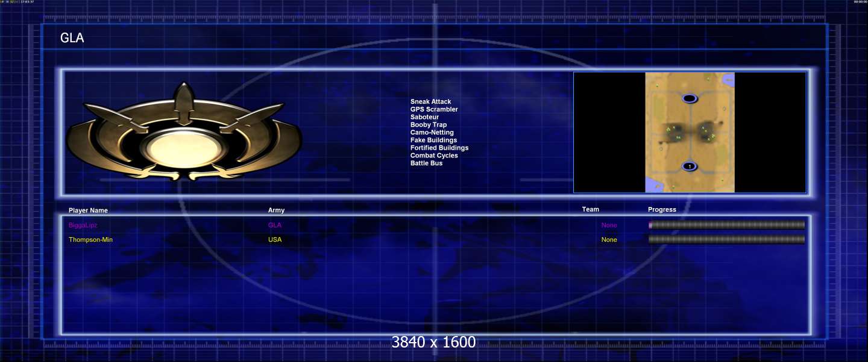
Task: Click the Team column header
Action: tap(591, 209)
